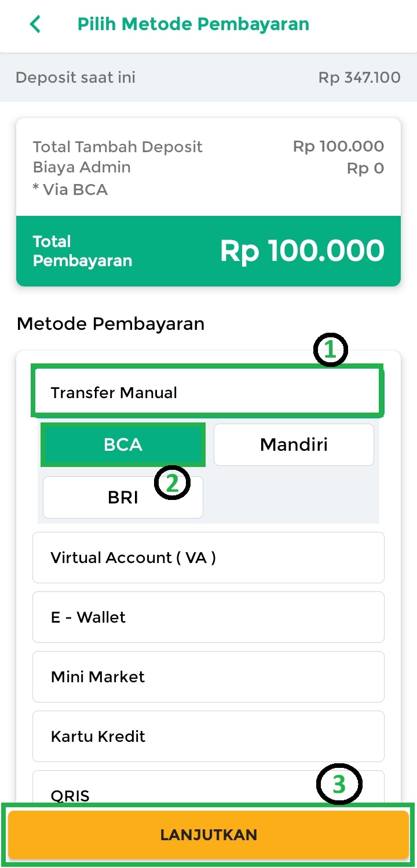Click the Rp 100.000 total payment amount
Image resolution: width=417 pixels, height=868 pixels.
(x=302, y=251)
